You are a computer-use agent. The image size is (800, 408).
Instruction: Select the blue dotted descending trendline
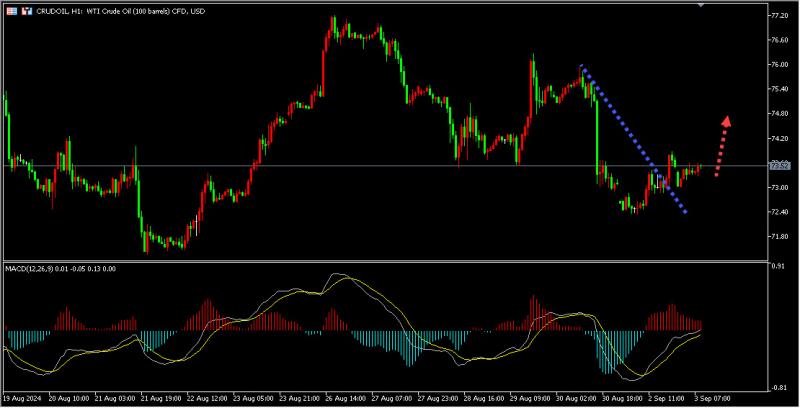pos(634,139)
